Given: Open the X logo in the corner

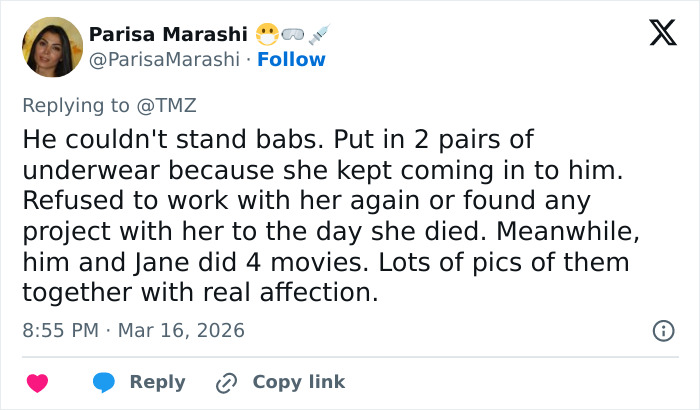Looking at the screenshot, I should pos(656,35).
